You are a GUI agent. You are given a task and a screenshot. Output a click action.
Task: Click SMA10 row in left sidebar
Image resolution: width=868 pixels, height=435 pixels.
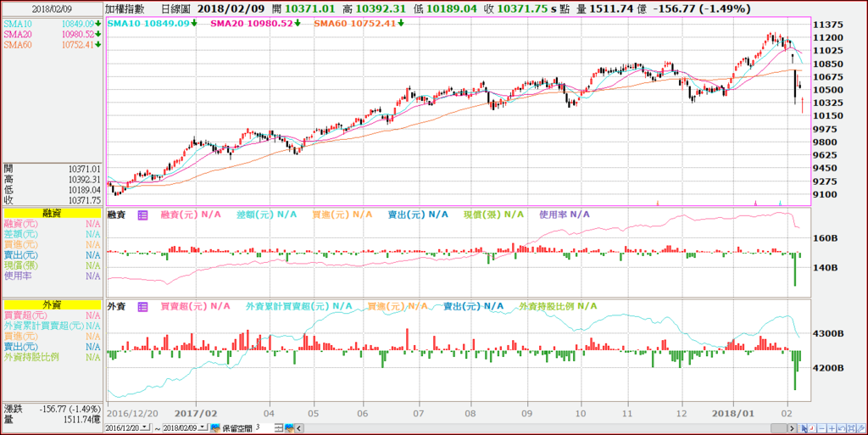[x=52, y=24]
